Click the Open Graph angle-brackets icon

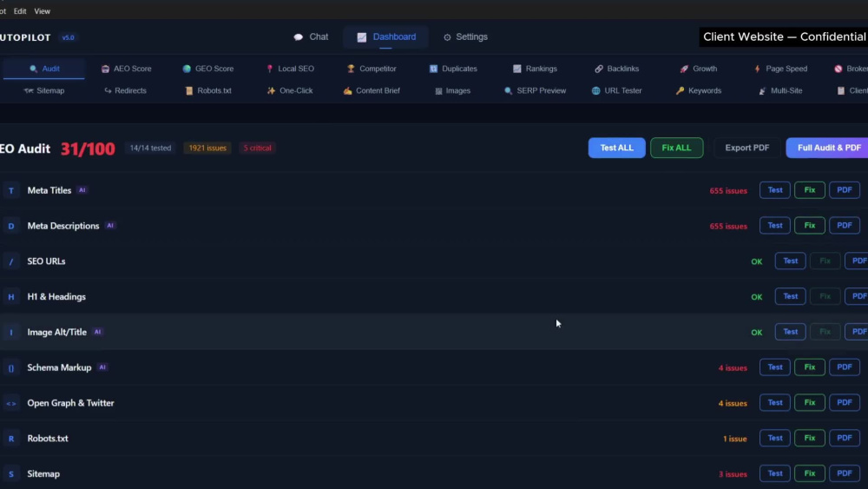pos(11,403)
